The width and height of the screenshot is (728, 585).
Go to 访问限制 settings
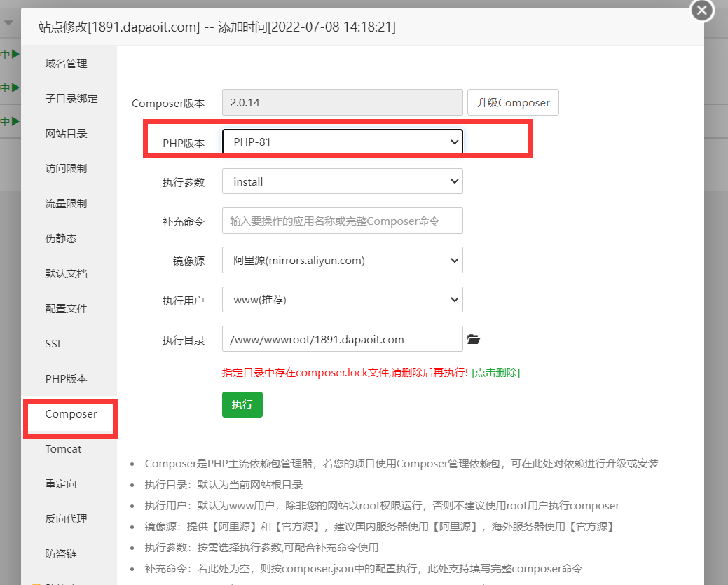coord(67,169)
